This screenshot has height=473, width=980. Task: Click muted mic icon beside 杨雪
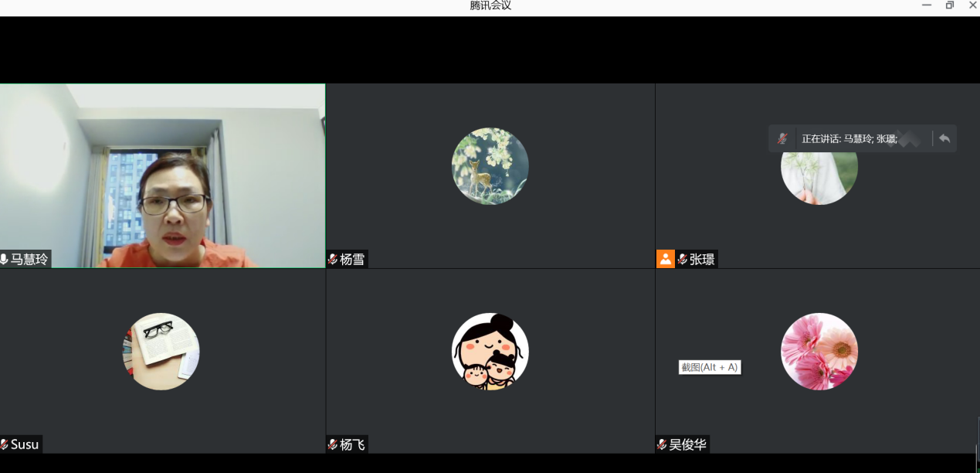[333, 260]
